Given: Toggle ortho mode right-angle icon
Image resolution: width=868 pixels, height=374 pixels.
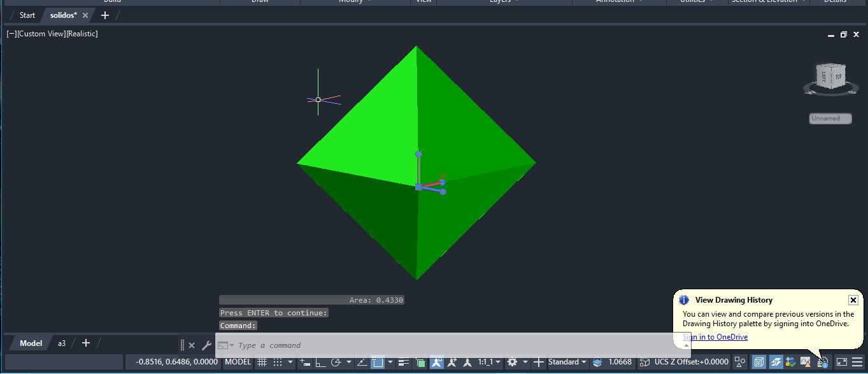Looking at the screenshot, I should click(x=320, y=363).
